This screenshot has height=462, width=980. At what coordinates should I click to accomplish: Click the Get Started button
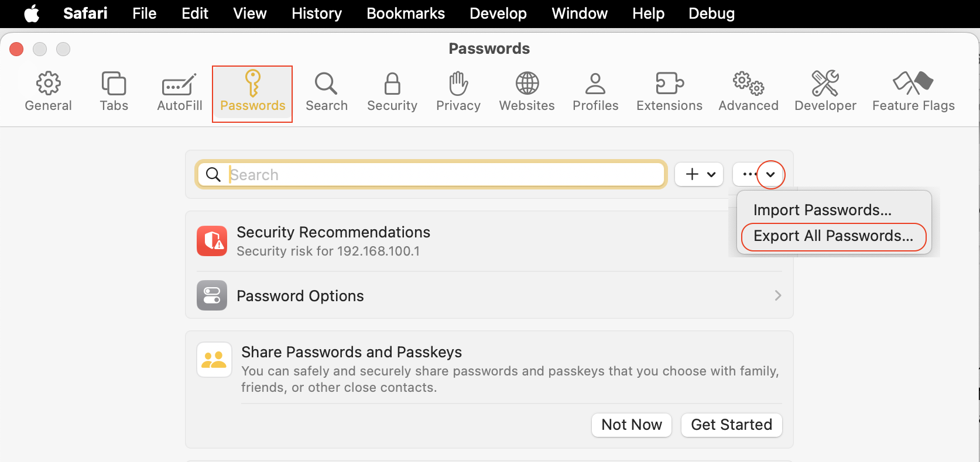[731, 425]
